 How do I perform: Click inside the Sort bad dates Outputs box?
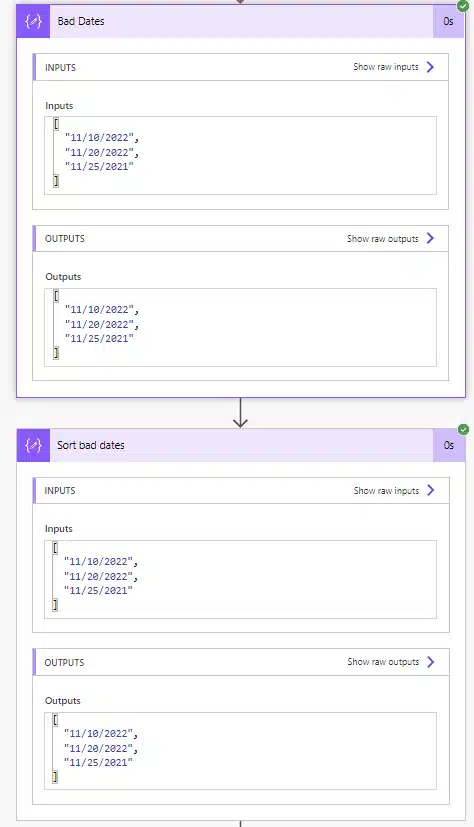click(240, 751)
